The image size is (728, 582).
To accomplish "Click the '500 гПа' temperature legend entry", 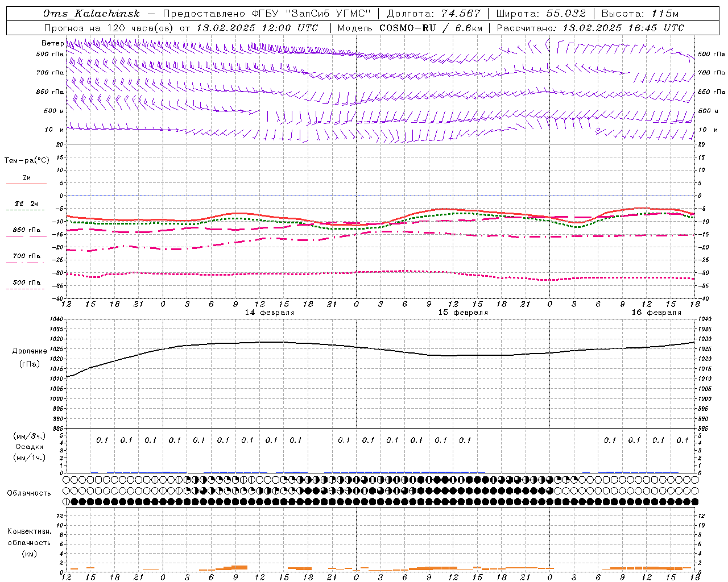I will [x=27, y=282].
